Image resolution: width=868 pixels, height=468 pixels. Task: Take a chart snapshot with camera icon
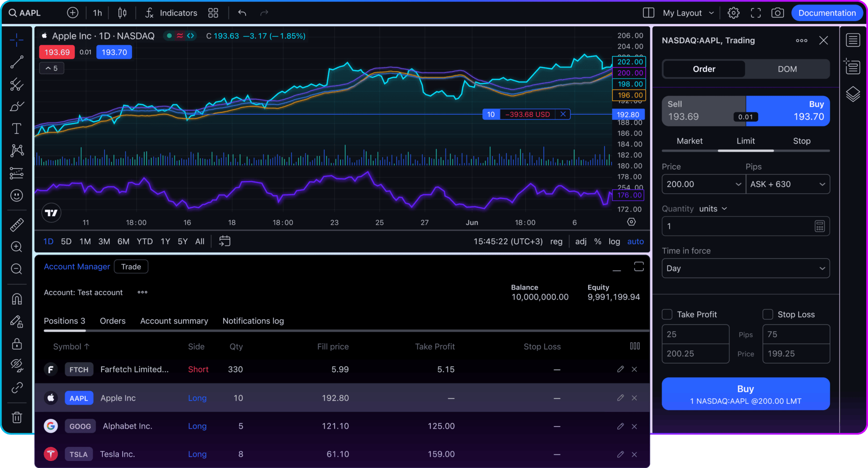(x=778, y=13)
